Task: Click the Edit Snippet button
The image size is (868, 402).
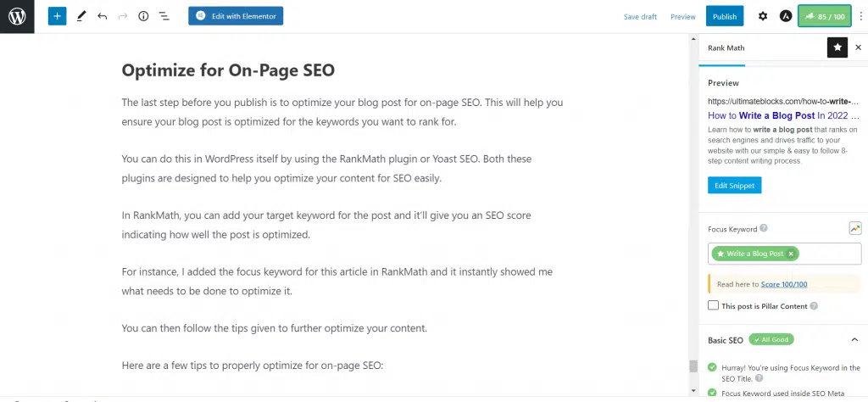Action: (735, 186)
